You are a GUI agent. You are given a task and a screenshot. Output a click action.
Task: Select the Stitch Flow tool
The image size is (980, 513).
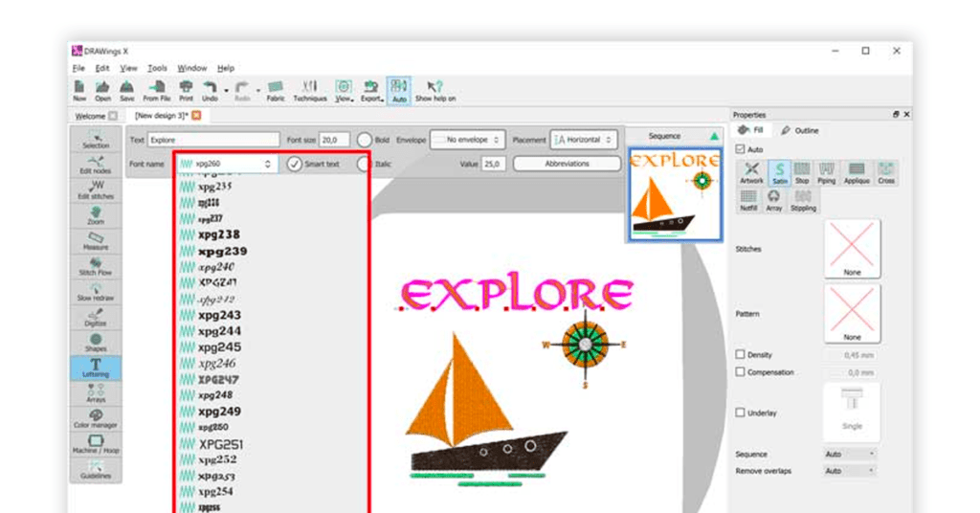[96, 267]
